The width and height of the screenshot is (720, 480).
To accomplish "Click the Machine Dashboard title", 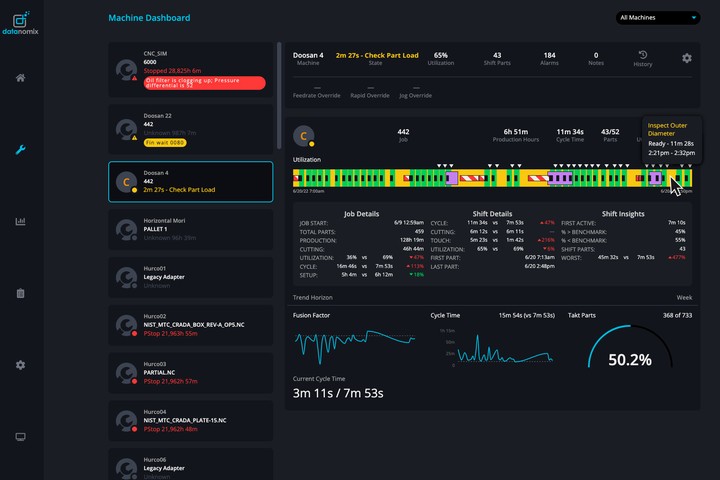I will [149, 18].
